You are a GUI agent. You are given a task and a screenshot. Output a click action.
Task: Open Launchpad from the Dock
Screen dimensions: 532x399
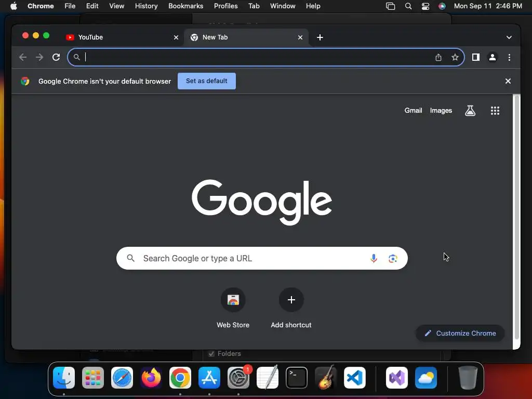pos(93,378)
